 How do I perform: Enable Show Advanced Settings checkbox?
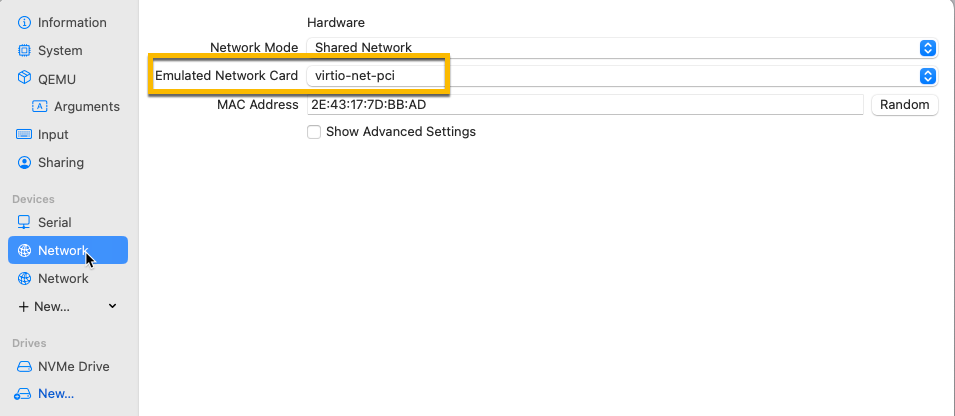(x=314, y=132)
